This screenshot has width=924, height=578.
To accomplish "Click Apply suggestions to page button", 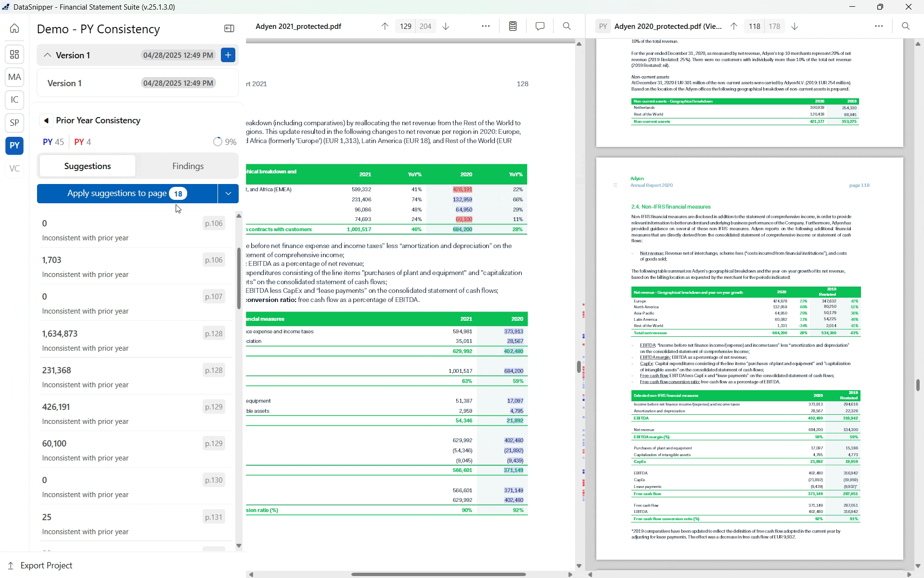I will tap(127, 194).
